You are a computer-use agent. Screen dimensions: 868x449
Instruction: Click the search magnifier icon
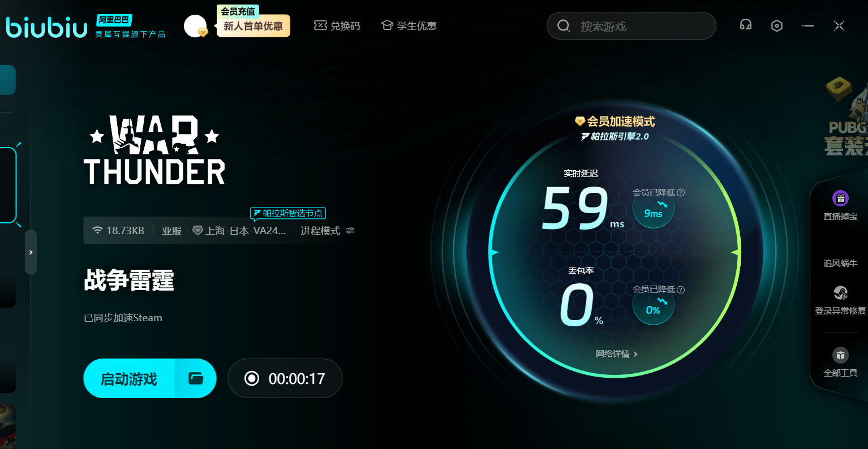564,26
